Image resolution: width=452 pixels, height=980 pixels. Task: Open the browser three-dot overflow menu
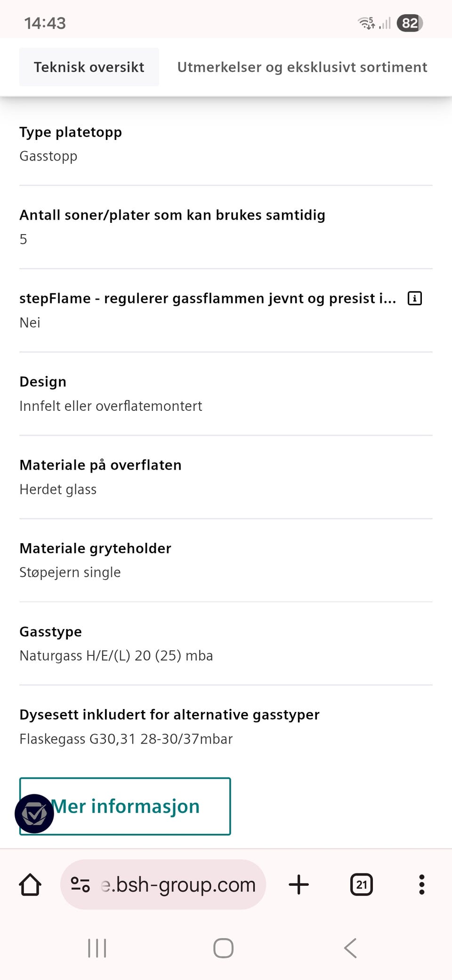tap(421, 884)
